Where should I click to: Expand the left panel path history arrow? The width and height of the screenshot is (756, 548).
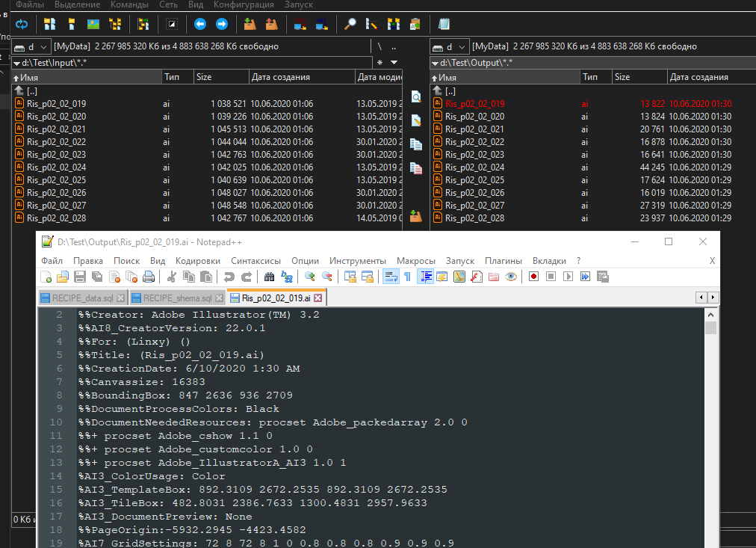(x=394, y=63)
